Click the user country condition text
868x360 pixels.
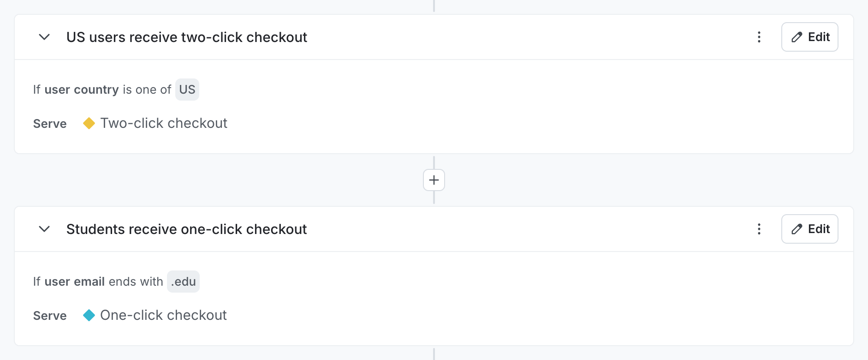tap(82, 89)
